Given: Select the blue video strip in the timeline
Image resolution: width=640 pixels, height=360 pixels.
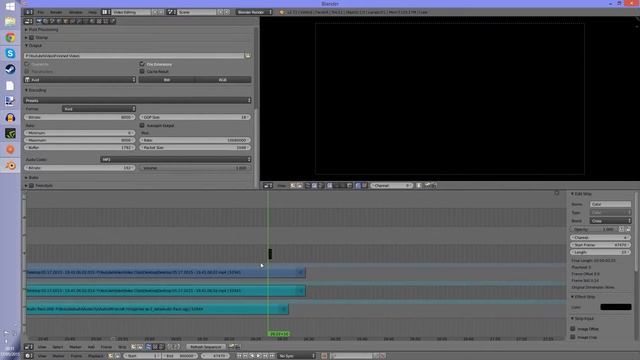Looking at the screenshot, I should pyautogui.click(x=166, y=272).
